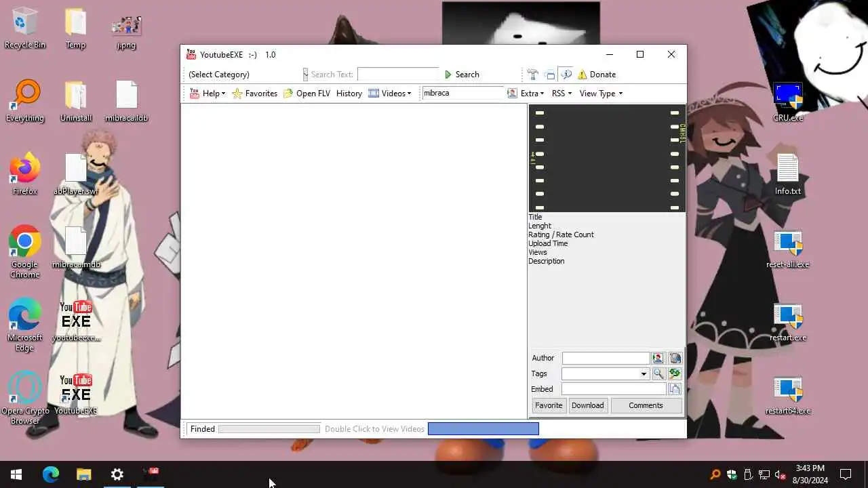Run restart64.exe desktop icon

788,394
